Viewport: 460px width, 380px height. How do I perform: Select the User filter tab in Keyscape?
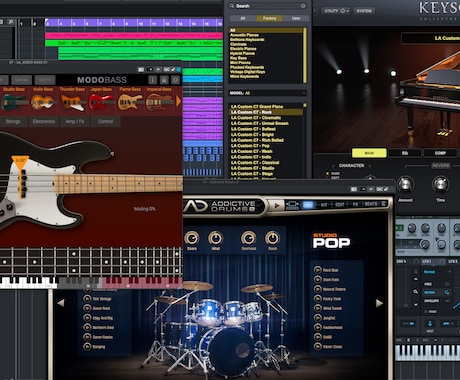296,18
